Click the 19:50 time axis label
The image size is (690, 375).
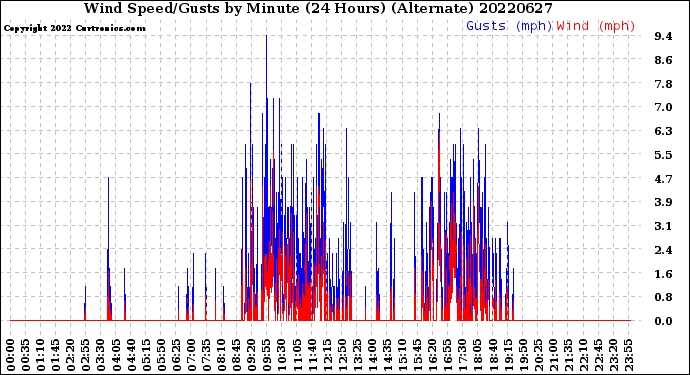pos(522,355)
